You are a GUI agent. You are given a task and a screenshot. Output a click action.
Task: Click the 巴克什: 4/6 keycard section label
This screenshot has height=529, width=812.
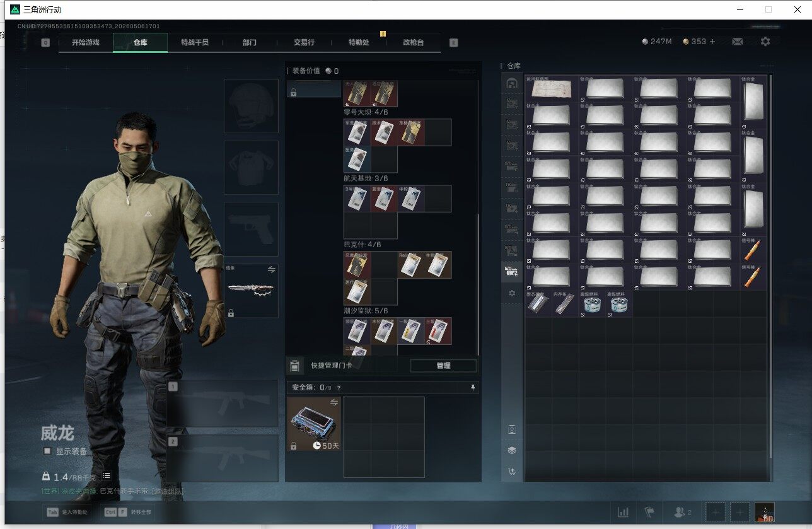click(362, 245)
